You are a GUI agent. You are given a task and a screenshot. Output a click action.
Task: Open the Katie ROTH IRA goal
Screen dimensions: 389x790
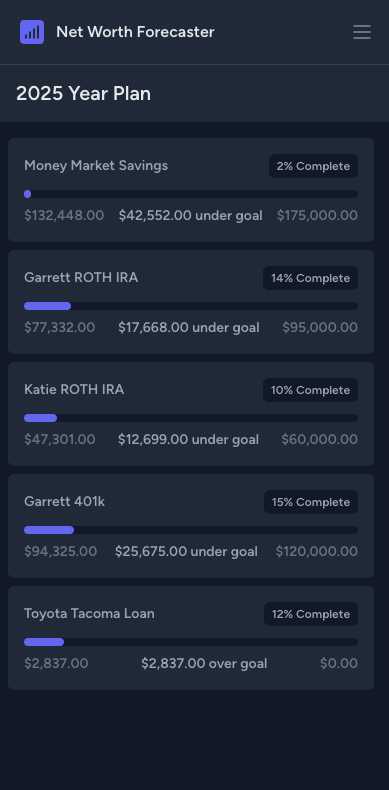tap(191, 414)
